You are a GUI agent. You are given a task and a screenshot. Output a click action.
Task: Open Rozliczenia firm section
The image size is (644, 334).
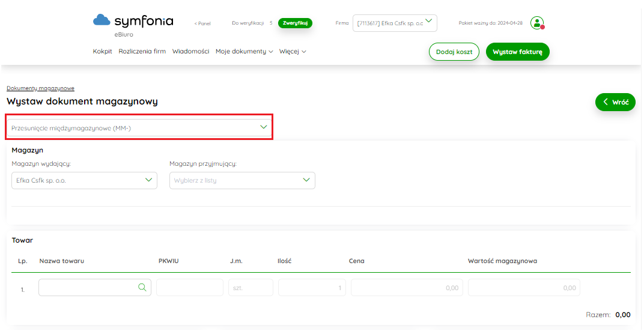(142, 51)
